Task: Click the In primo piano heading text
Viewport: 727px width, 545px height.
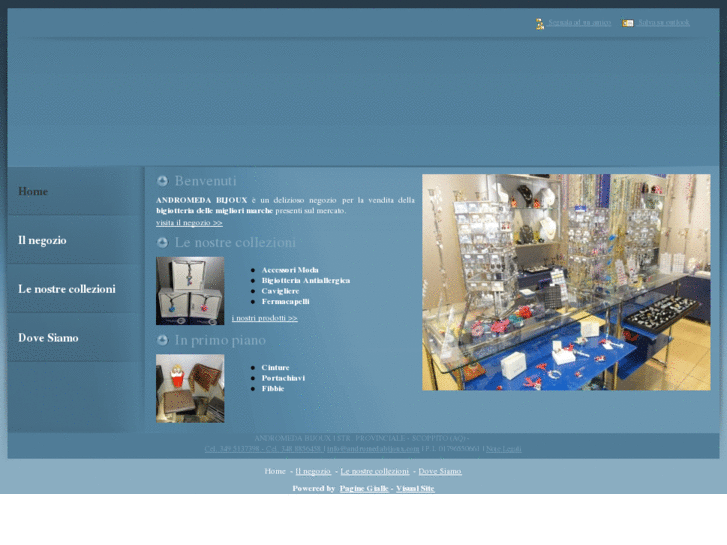Action: click(220, 340)
